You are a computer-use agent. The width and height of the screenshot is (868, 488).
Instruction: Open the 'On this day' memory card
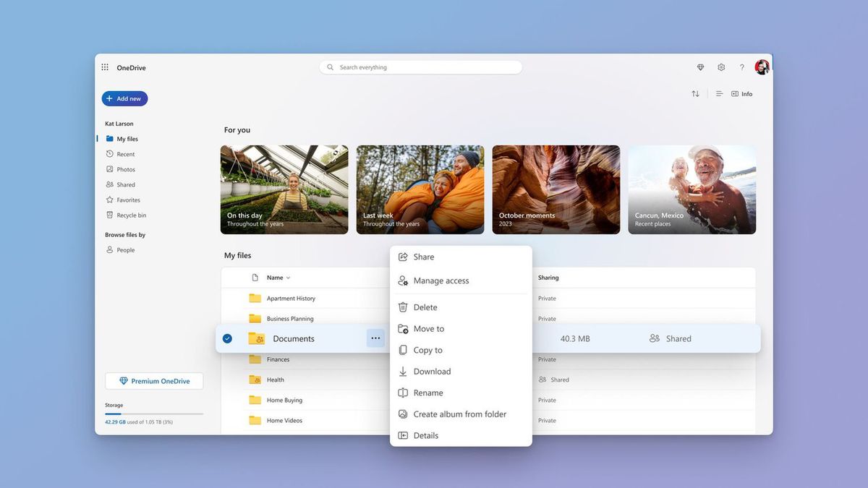tap(284, 189)
